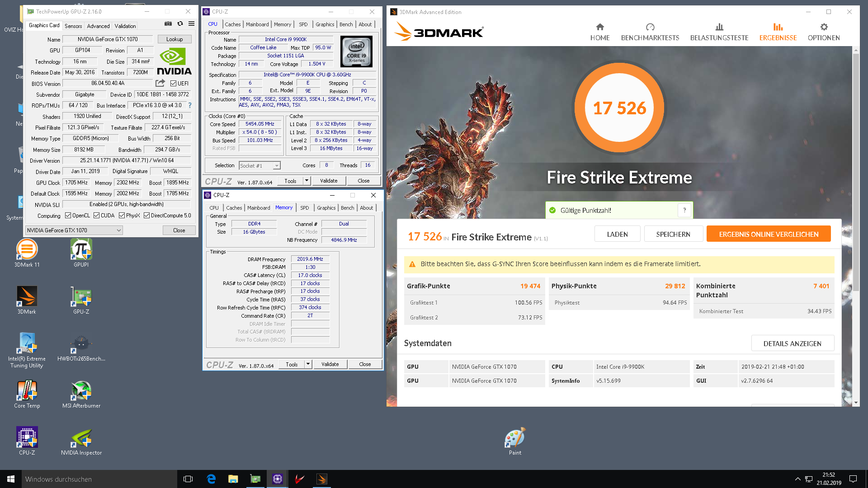Image resolution: width=868 pixels, height=488 pixels.
Task: Click the CPU-Z taskbar icon
Action: tap(278, 479)
